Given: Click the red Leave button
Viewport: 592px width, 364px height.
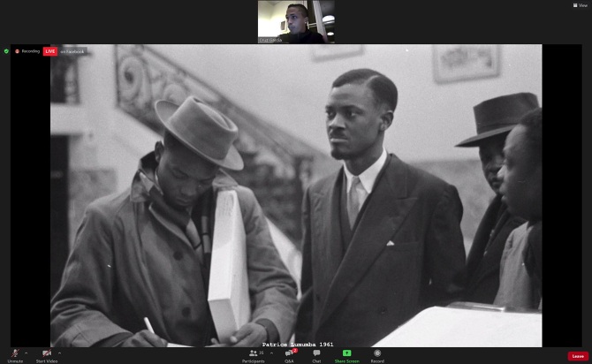Looking at the screenshot, I should pos(578,356).
